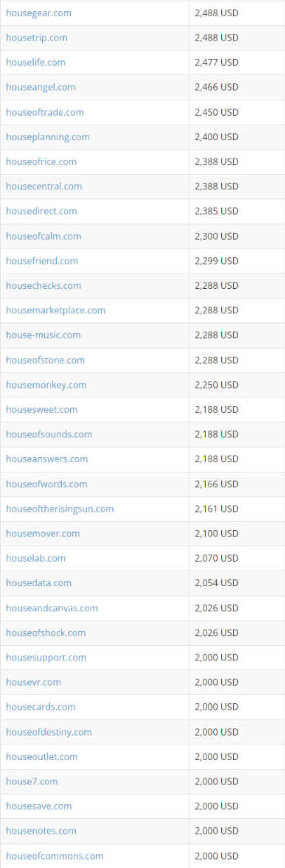Visit the housedirect.com listing
Screen dimensions: 285x868
point(41,211)
